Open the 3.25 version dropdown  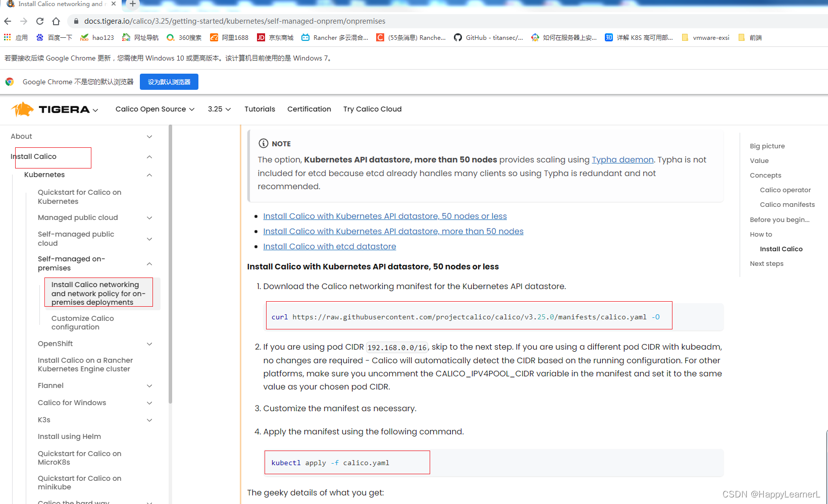tap(219, 109)
